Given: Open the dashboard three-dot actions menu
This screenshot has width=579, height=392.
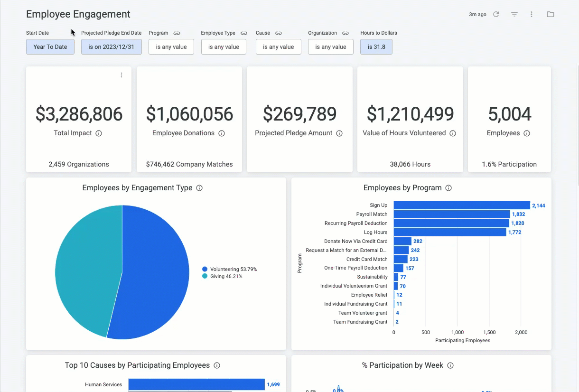Looking at the screenshot, I should [532, 14].
